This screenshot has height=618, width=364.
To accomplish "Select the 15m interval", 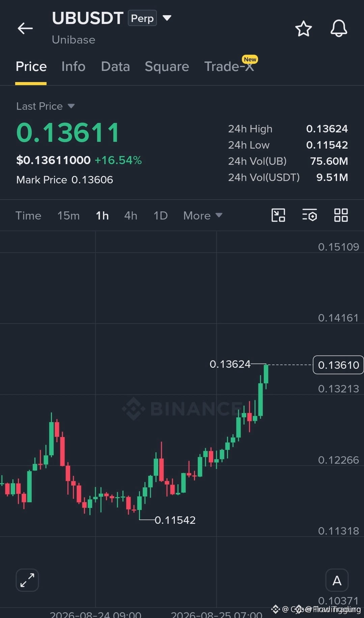I will point(68,215).
